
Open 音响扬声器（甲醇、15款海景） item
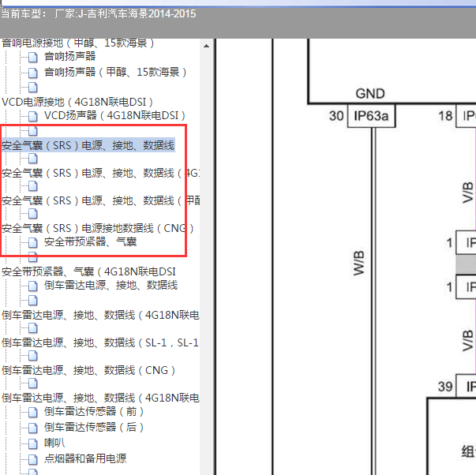pos(115,73)
